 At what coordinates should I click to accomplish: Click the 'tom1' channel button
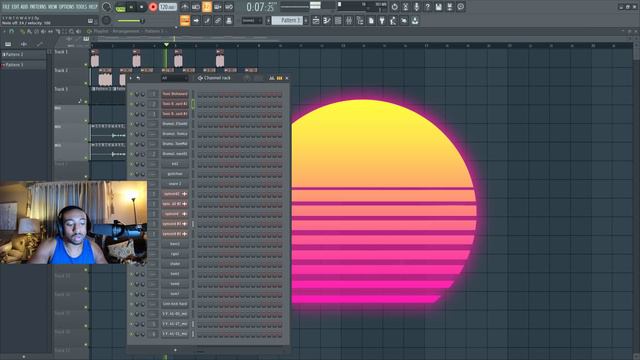pyautogui.click(x=175, y=274)
